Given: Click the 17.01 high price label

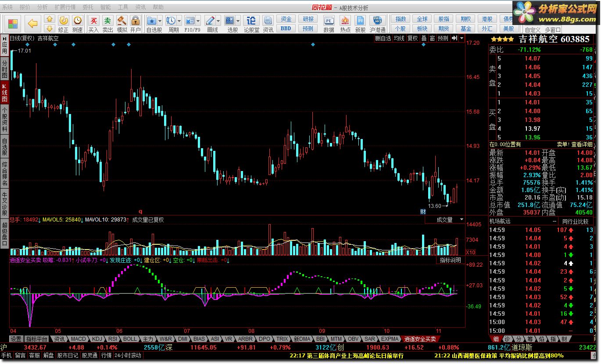Looking at the screenshot, I should coord(25,51).
